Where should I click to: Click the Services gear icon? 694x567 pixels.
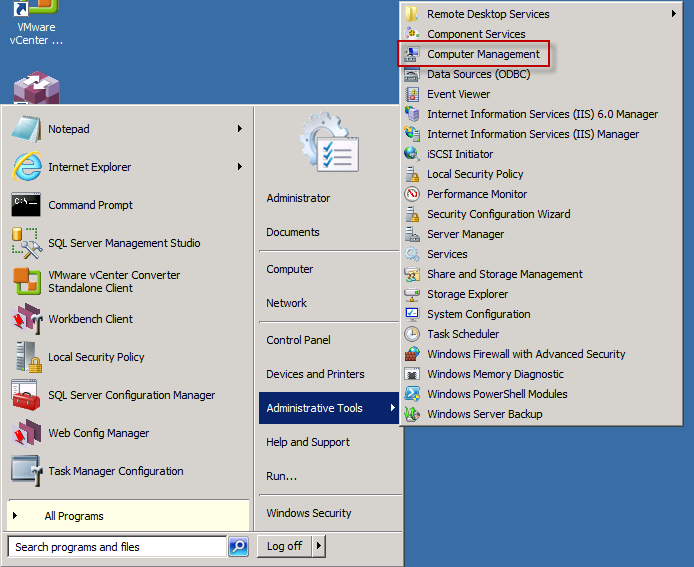(412, 254)
